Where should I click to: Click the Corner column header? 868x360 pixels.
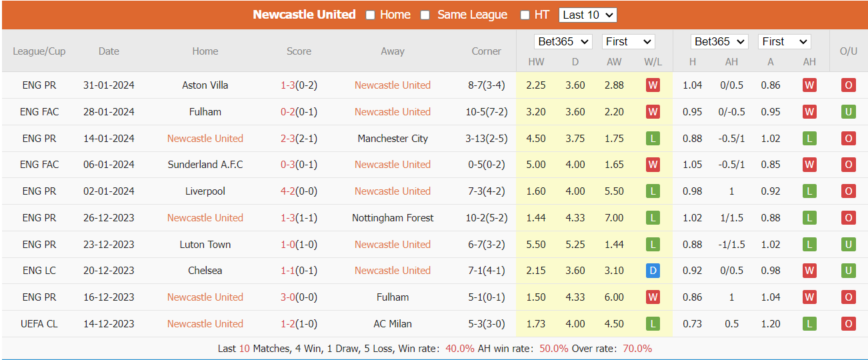pos(487,51)
